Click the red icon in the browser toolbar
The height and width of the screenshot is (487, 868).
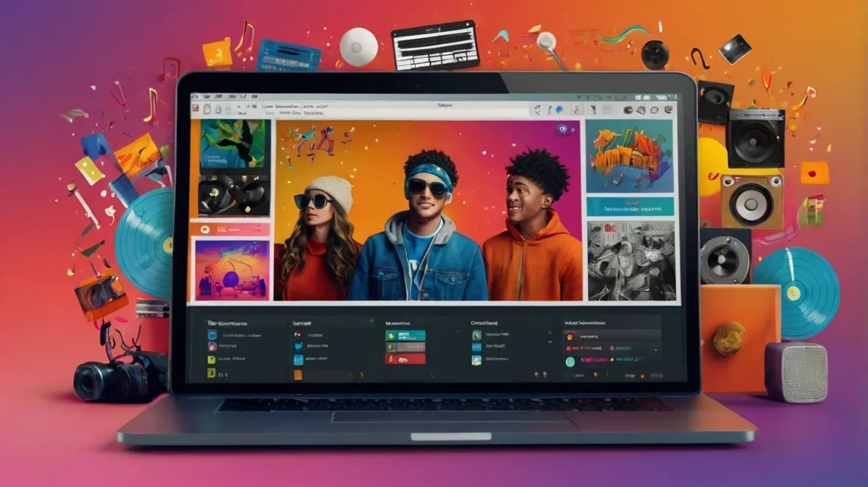coord(196,109)
